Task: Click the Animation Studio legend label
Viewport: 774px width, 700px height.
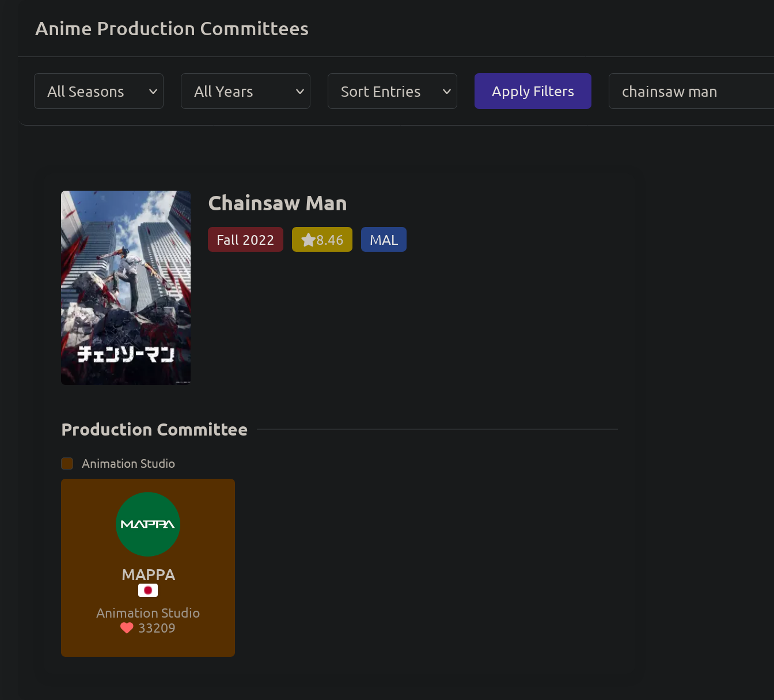Action: [128, 464]
